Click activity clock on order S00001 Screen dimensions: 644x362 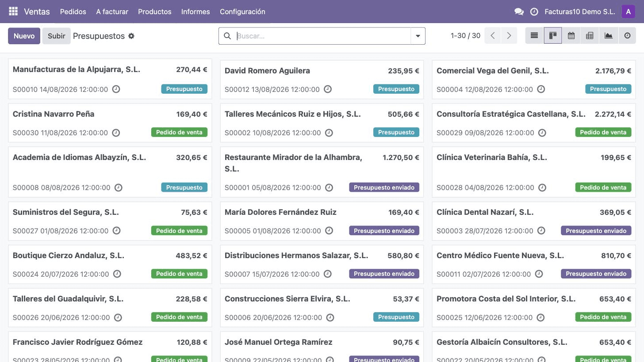pyautogui.click(x=329, y=187)
